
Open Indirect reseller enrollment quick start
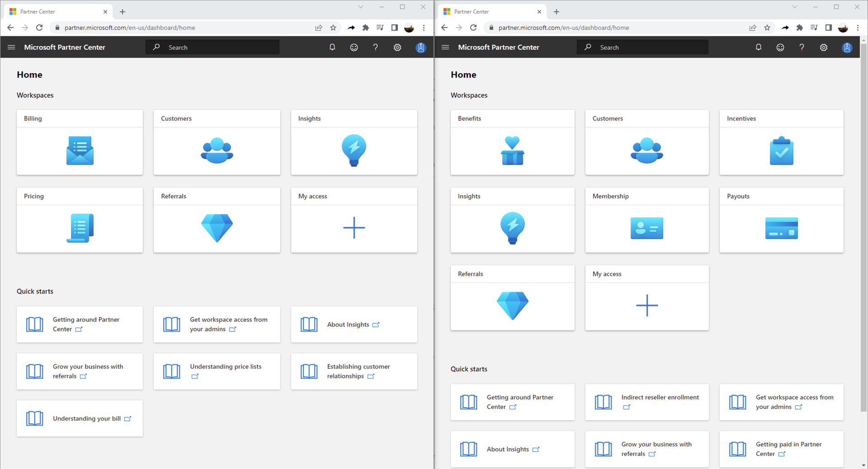pos(647,402)
